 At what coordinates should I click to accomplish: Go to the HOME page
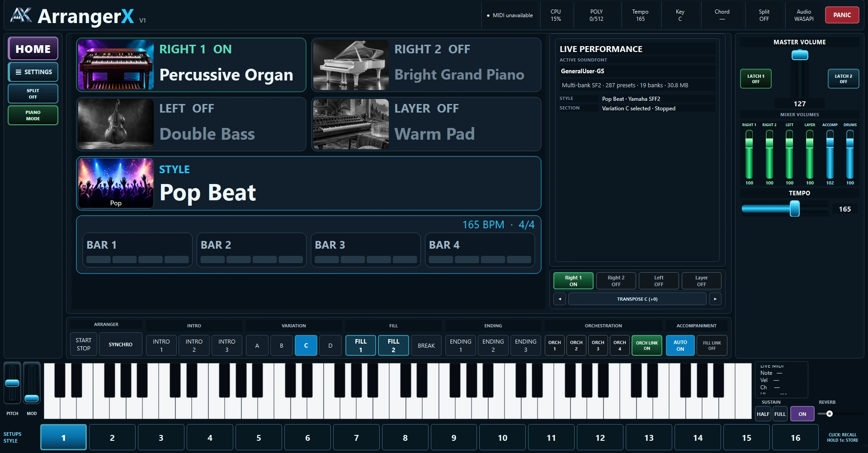coord(33,48)
